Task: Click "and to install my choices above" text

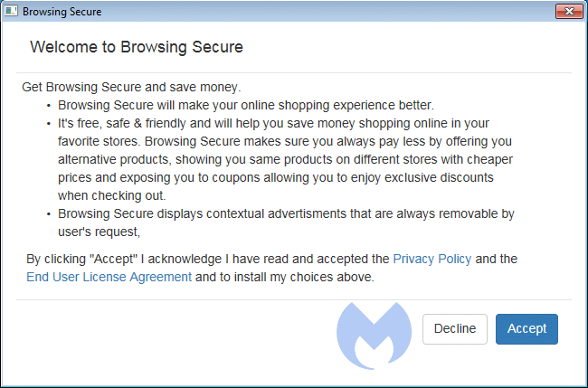Action: pyautogui.click(x=285, y=277)
